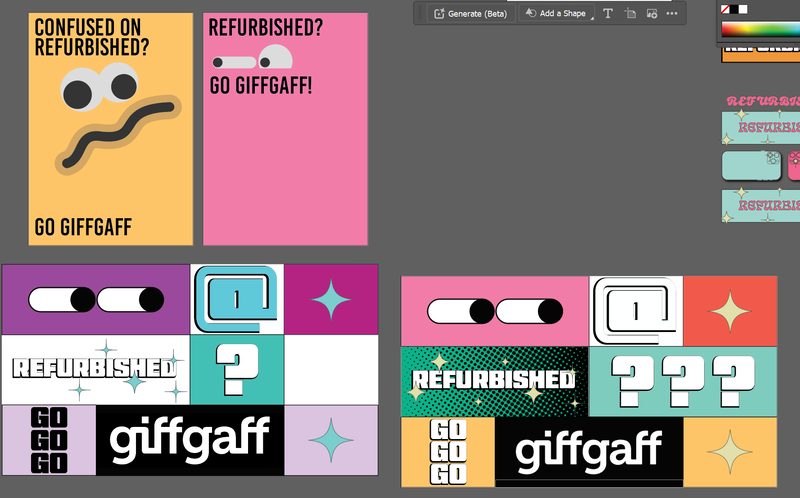Click the Generate (Beta) button
The width and height of the screenshot is (800, 498).
(x=470, y=14)
